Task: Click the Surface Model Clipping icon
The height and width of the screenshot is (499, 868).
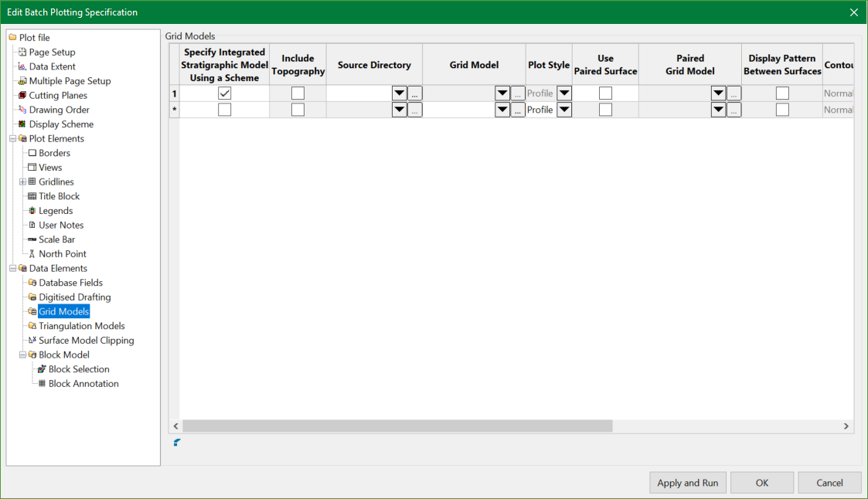Action: (32, 340)
